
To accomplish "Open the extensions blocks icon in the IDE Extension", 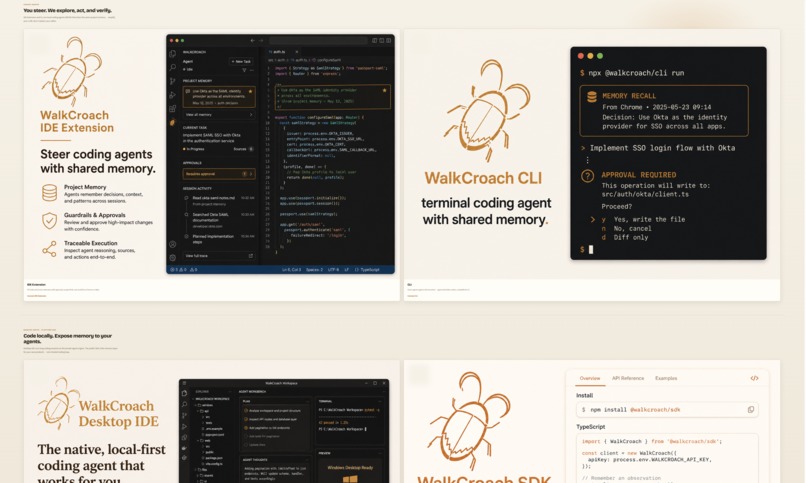I will tap(173, 109).
